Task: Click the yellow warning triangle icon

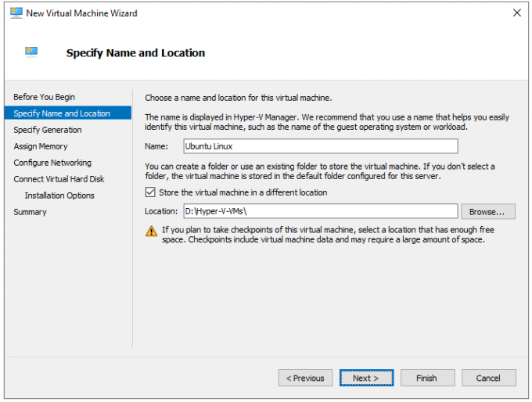Action: click(151, 232)
